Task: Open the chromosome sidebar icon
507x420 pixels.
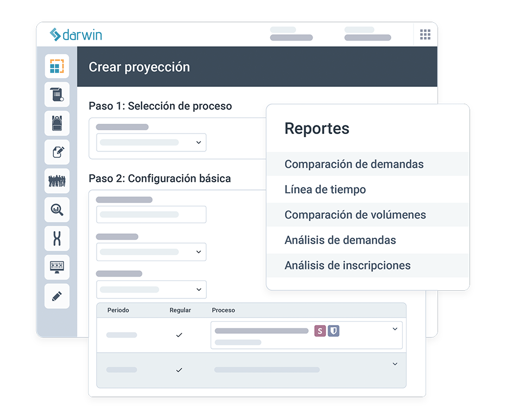Action: pyautogui.click(x=57, y=238)
